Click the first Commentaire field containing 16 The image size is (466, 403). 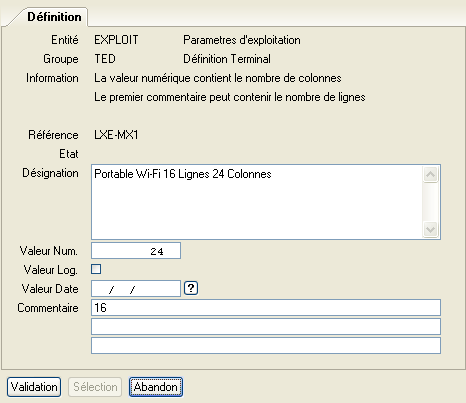(266, 307)
